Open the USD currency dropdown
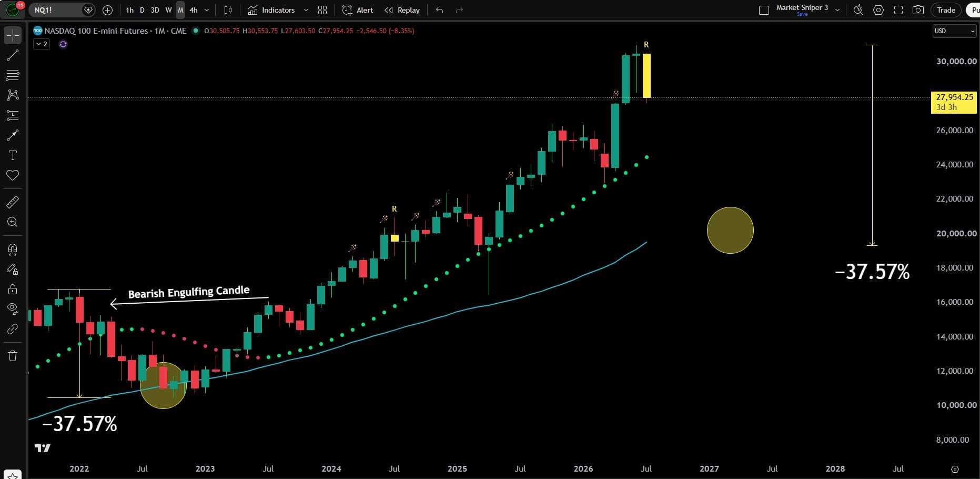The height and width of the screenshot is (479, 980). click(954, 31)
